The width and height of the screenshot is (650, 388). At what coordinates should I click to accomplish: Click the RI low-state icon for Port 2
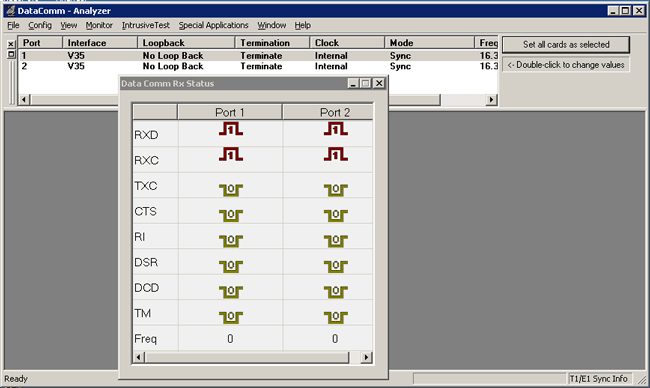[336, 241]
